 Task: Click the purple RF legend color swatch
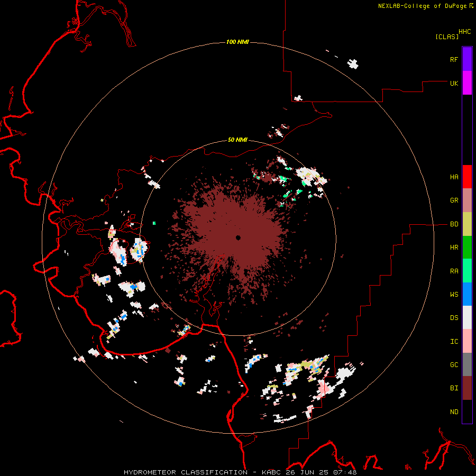pos(467,59)
